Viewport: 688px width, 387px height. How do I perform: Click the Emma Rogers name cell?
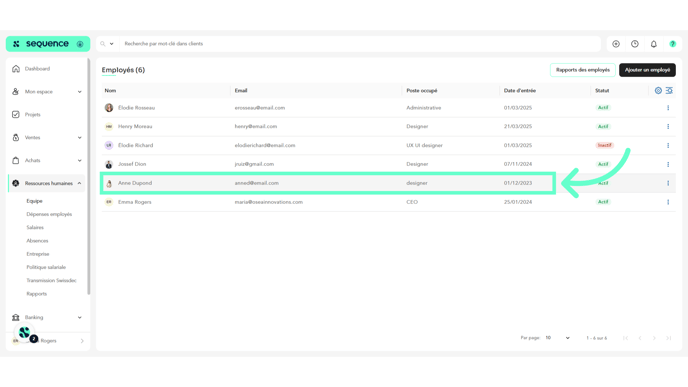[135, 202]
